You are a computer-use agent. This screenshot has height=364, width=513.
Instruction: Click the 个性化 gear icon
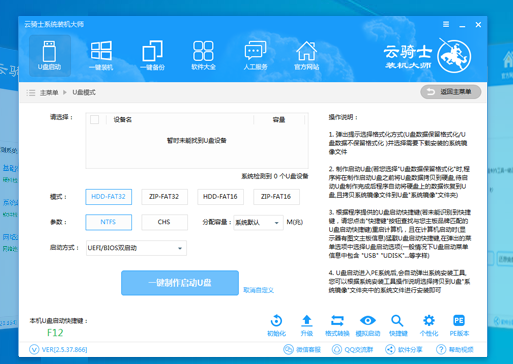tap(429, 321)
